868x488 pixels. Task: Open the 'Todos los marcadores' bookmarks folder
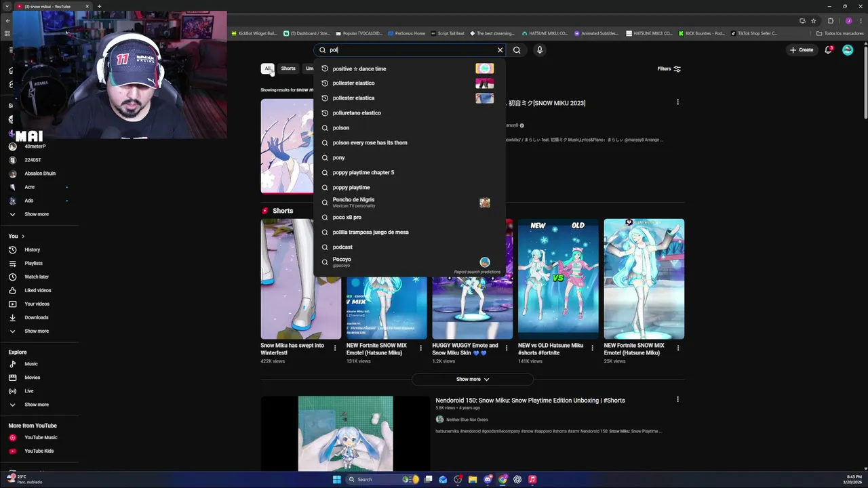pyautogui.click(x=840, y=33)
